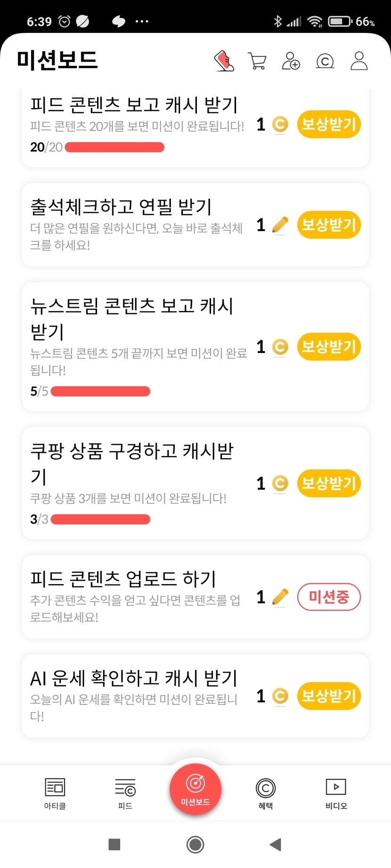Switch to the 아티클 tab
Viewport: 391px width, 868px height.
55,794
